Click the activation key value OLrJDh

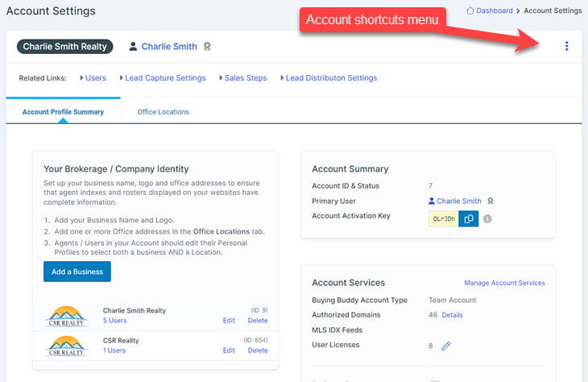444,218
